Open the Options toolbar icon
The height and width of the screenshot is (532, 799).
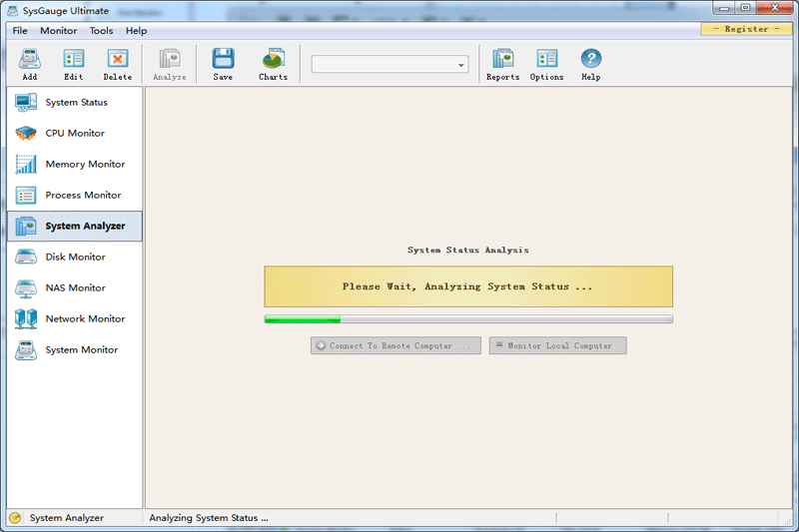tap(546, 59)
